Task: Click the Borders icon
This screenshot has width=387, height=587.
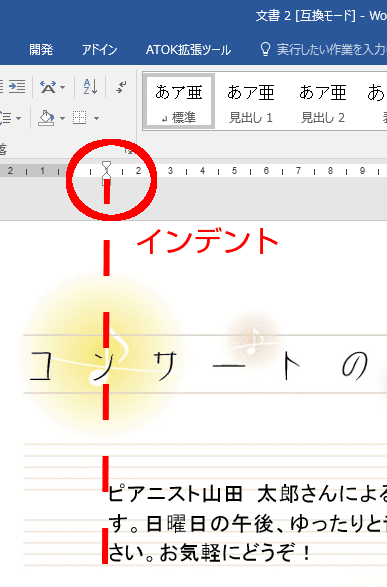Action: tap(80, 118)
